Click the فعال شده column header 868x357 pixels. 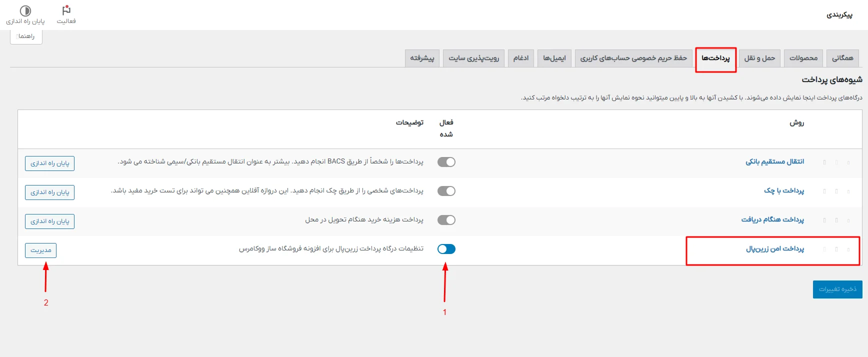pos(446,128)
